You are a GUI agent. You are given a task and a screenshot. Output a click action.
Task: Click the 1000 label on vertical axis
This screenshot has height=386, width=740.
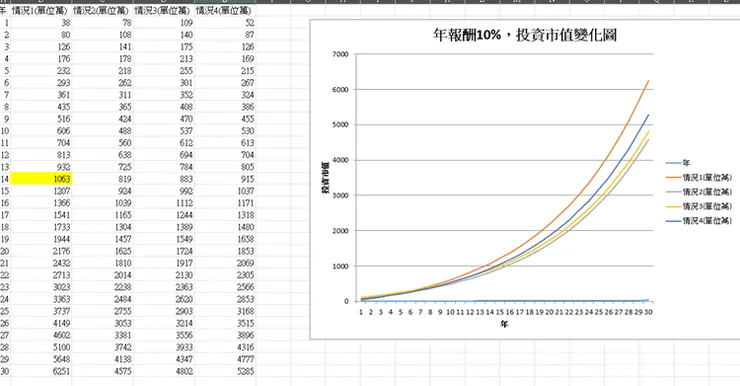pyautogui.click(x=340, y=266)
